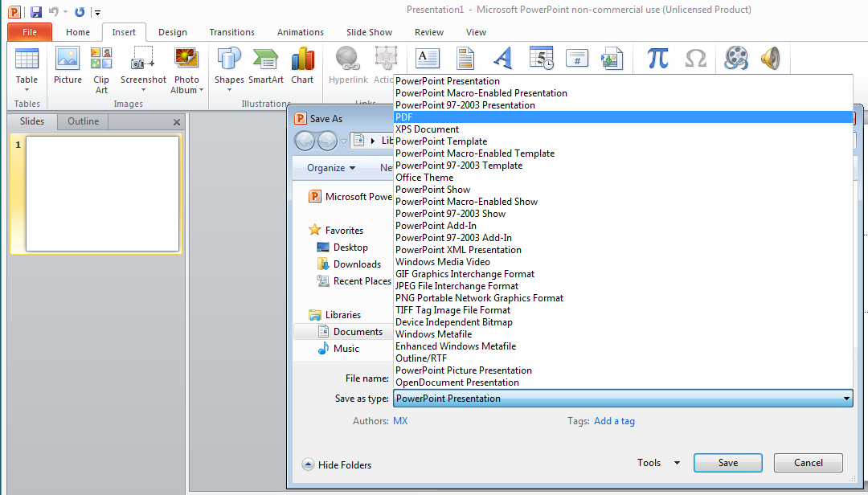The image size is (868, 495).
Task: Insert Symbol using the omega icon
Action: (696, 58)
